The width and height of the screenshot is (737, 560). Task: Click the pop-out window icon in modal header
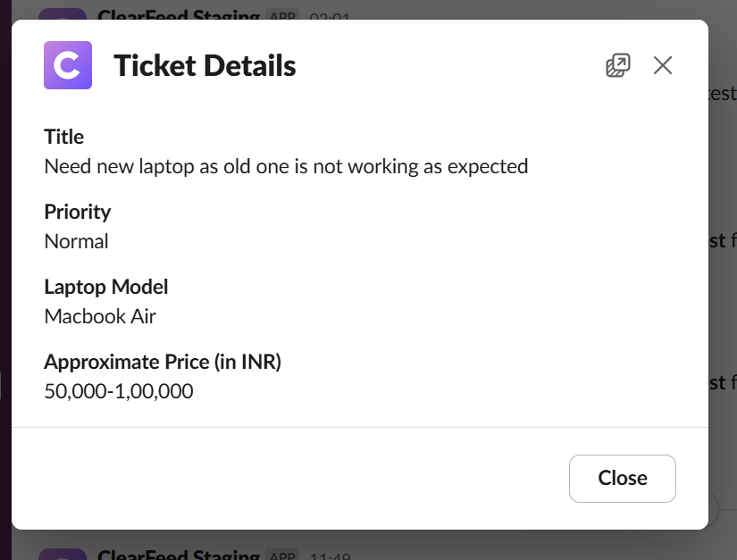[617, 65]
